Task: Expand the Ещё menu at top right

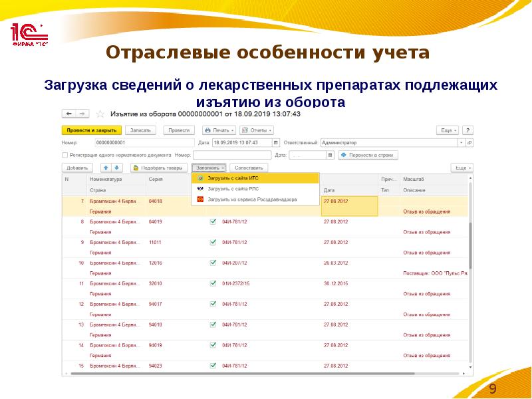Action: (448, 130)
